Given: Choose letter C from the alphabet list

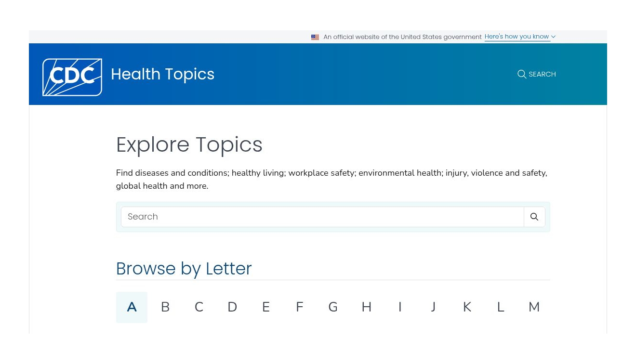Looking at the screenshot, I should (199, 307).
